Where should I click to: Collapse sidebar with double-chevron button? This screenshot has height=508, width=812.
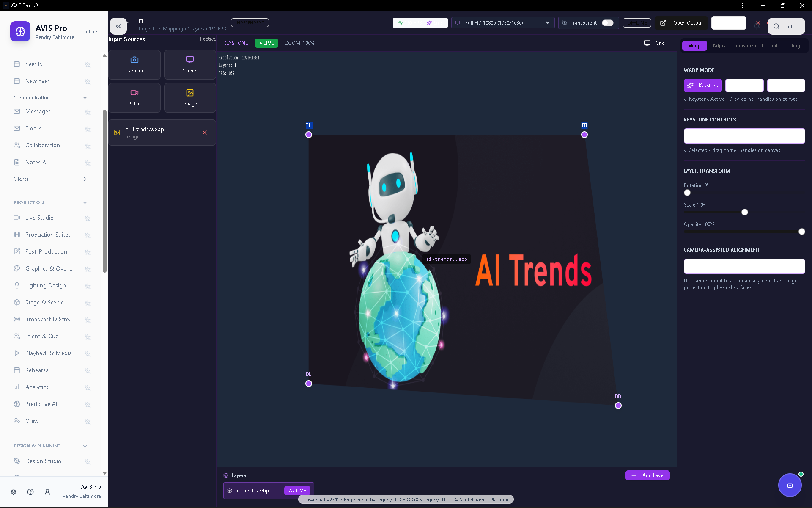coord(118,26)
